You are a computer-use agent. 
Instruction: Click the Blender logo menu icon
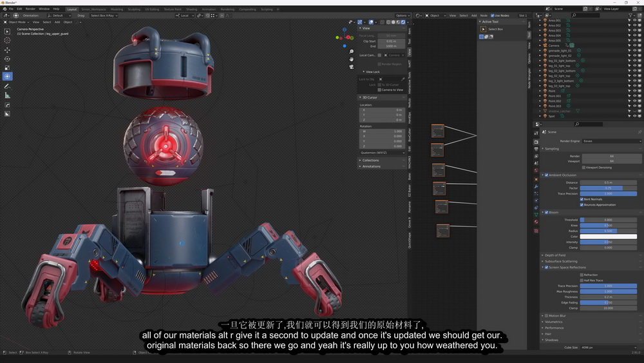click(4, 9)
